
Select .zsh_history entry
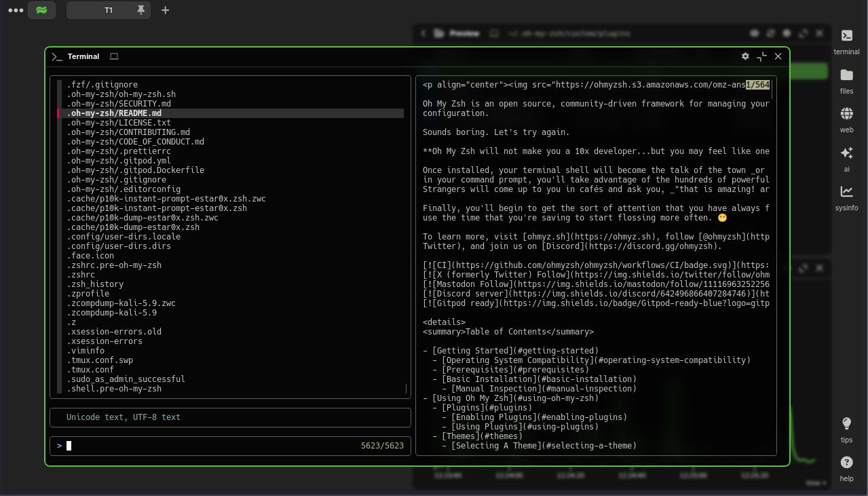95,284
